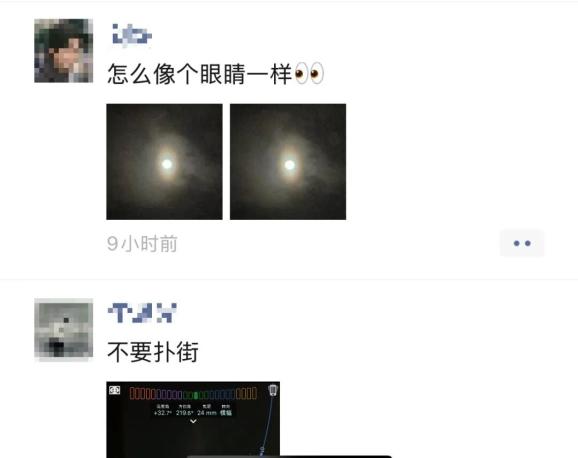The width and height of the screenshot is (578, 458).
Task: Click the eyes emoji in the first post
Action: 309,73
